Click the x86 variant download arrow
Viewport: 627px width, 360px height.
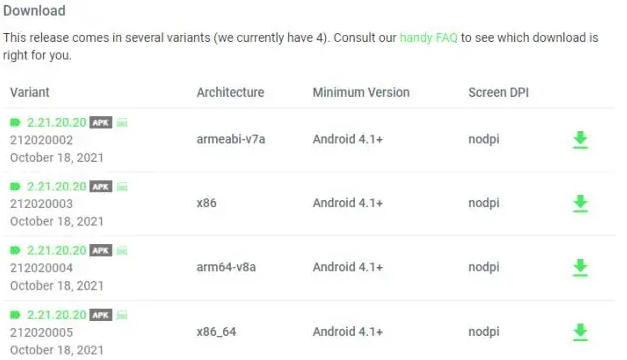(x=580, y=203)
